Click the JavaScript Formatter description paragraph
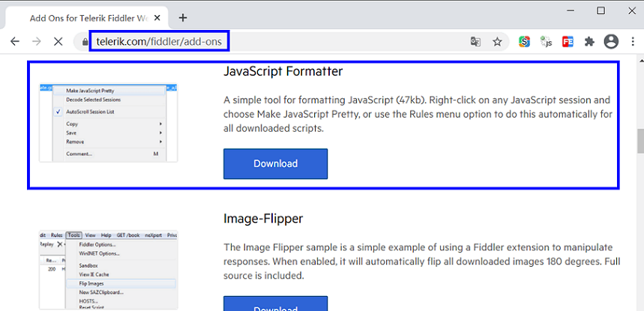The height and width of the screenshot is (311, 644). [418, 114]
